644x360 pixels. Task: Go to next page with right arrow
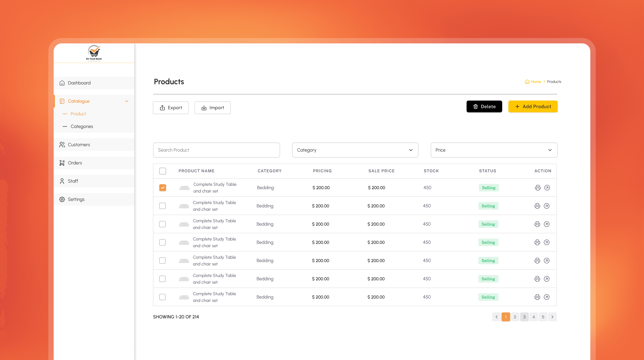(x=552, y=317)
